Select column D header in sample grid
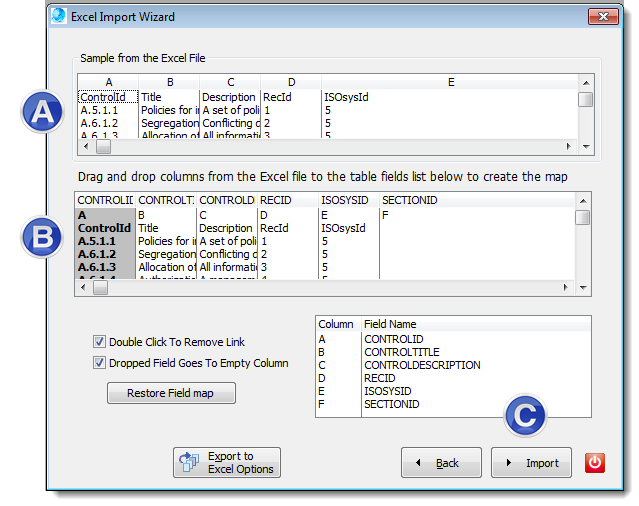639x506 pixels. click(x=291, y=82)
